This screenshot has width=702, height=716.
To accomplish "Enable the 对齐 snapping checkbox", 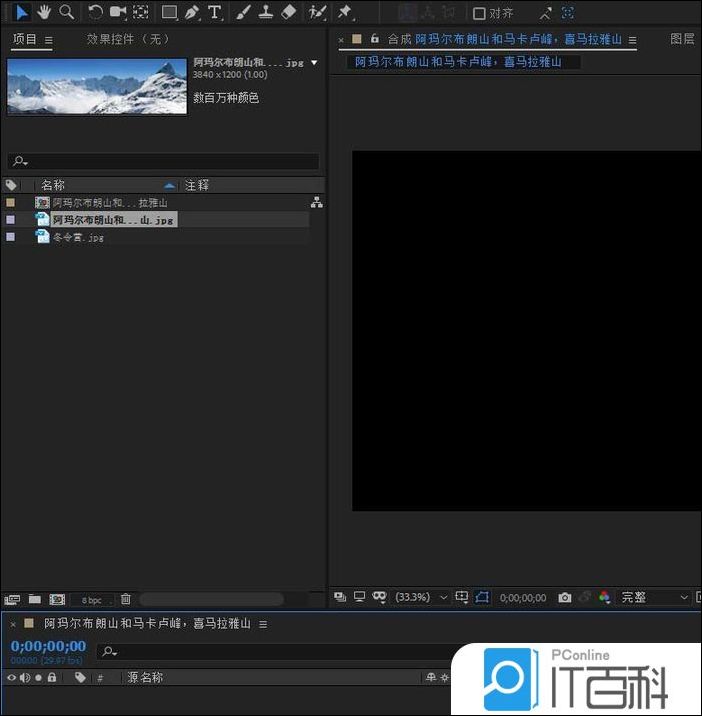I will [479, 13].
